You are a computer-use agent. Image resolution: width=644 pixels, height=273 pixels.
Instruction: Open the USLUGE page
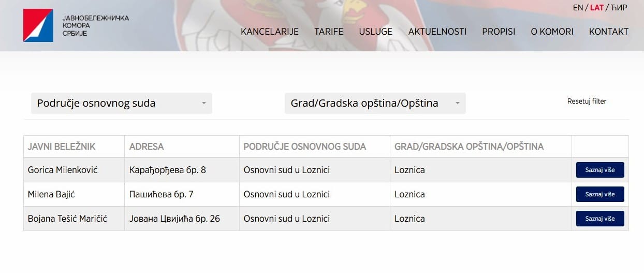click(375, 32)
